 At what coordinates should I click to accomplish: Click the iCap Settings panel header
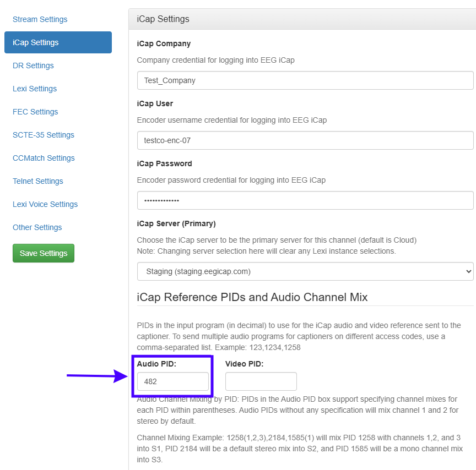click(x=302, y=19)
